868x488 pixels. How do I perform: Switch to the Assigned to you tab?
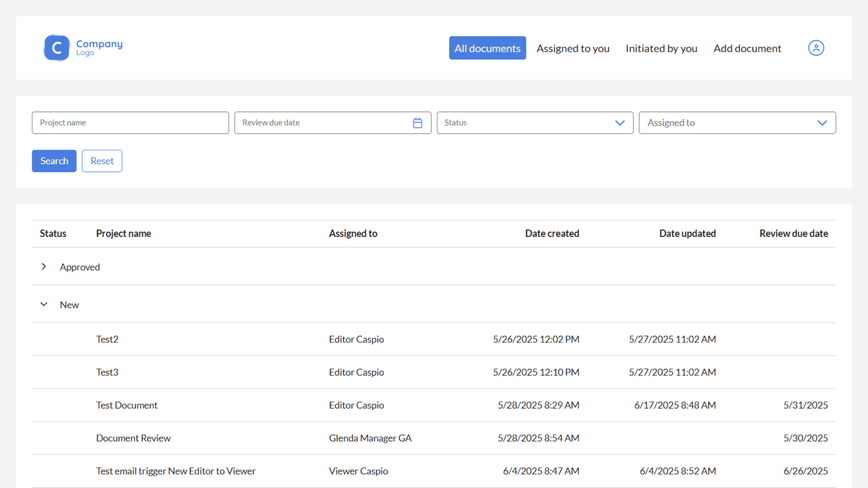(x=573, y=48)
